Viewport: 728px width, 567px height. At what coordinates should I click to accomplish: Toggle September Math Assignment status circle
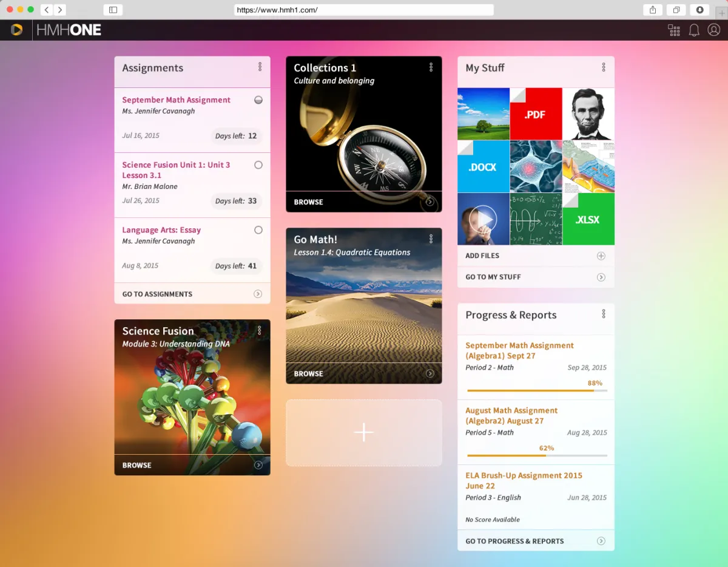[258, 100]
